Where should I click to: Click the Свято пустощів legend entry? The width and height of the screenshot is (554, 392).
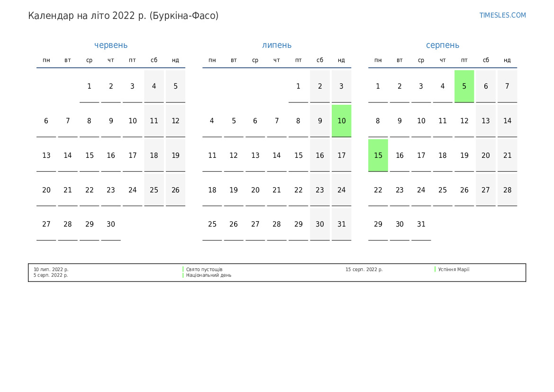click(x=204, y=269)
